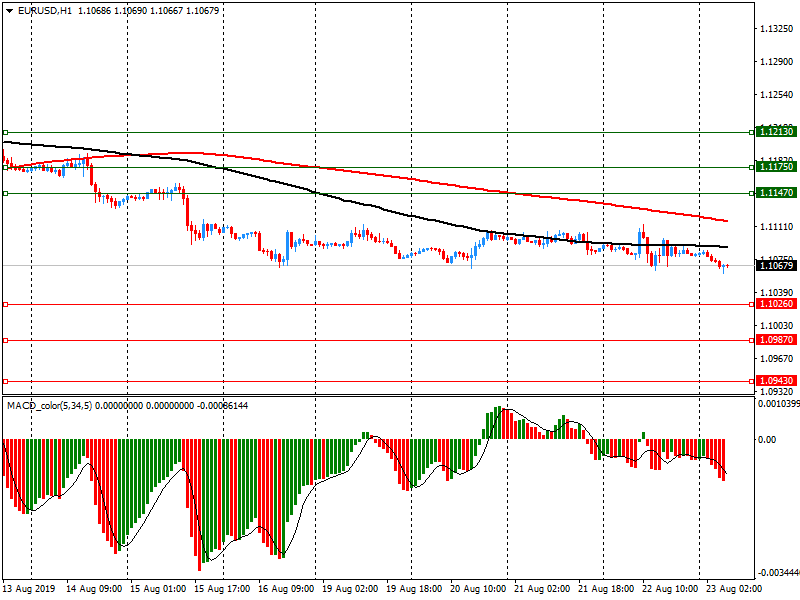
Task: Select the green 1.11750 price level tag
Action: pyautogui.click(x=777, y=167)
